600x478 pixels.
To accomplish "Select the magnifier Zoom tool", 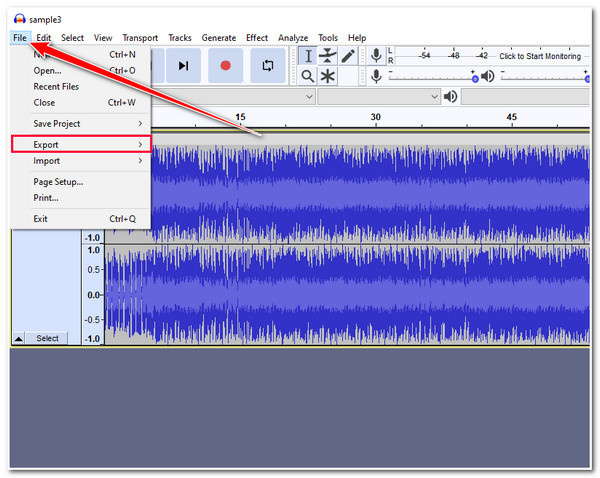I will (308, 76).
